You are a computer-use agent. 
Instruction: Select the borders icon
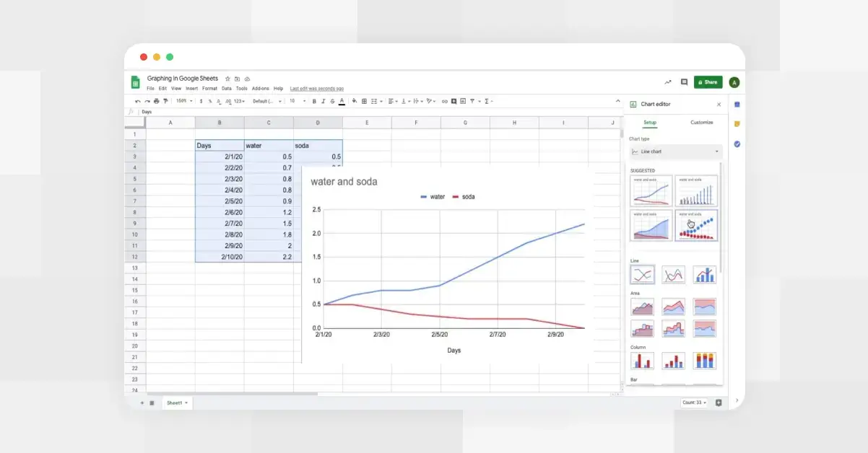364,101
